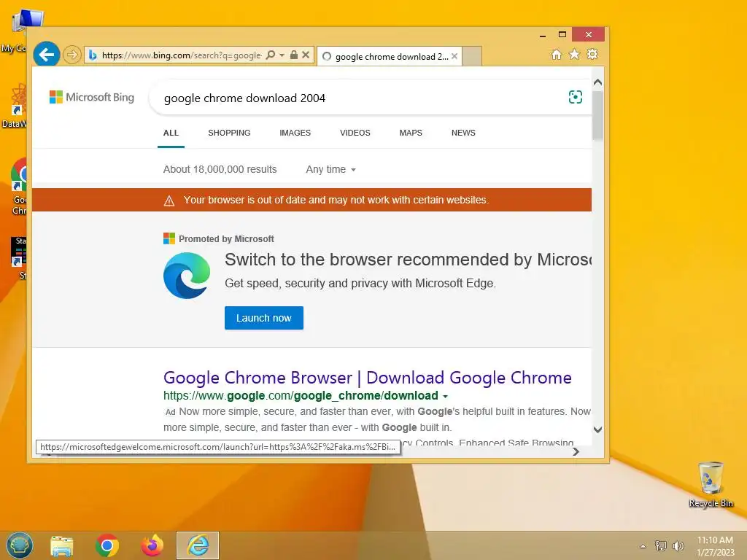The image size is (747, 560).
Task: Click the forward navigation arrow
Action: [x=72, y=55]
